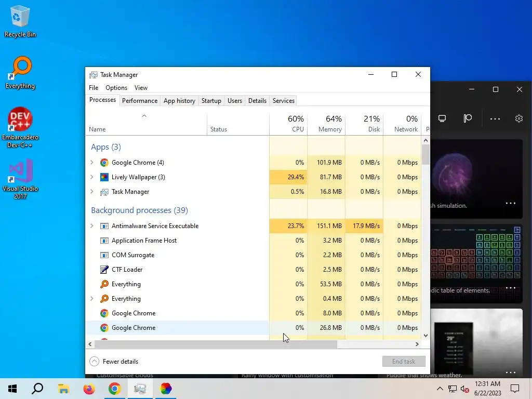The image size is (532, 399).
Task: Switch to the App history tab
Action: coord(179,101)
